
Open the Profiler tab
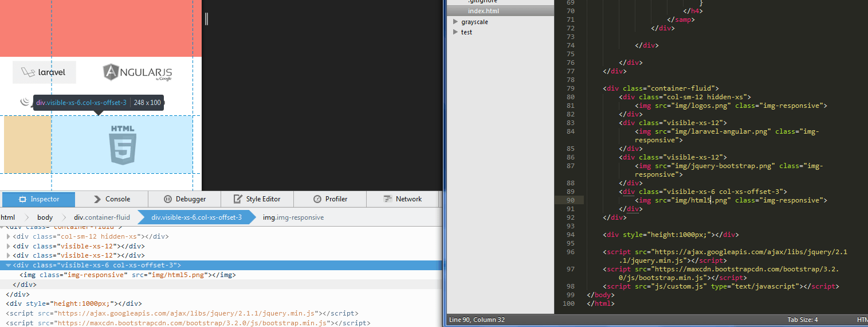[x=330, y=199]
